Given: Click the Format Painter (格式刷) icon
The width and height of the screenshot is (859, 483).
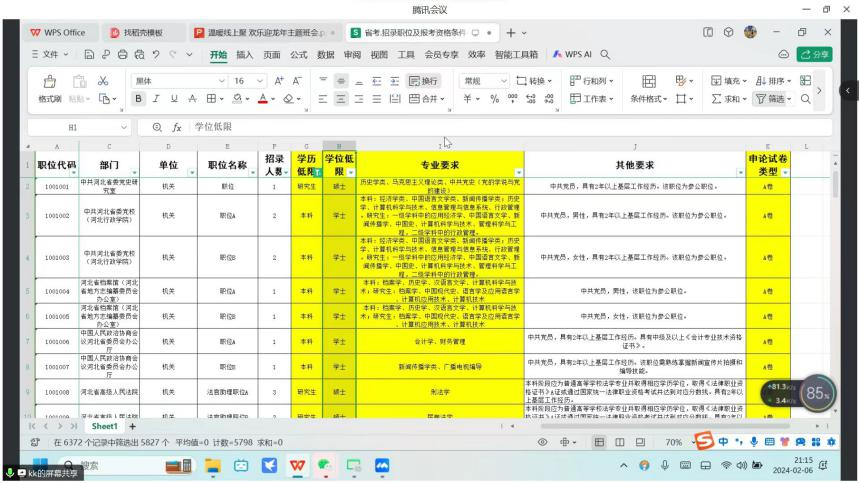Looking at the screenshot, I should pos(50,81).
